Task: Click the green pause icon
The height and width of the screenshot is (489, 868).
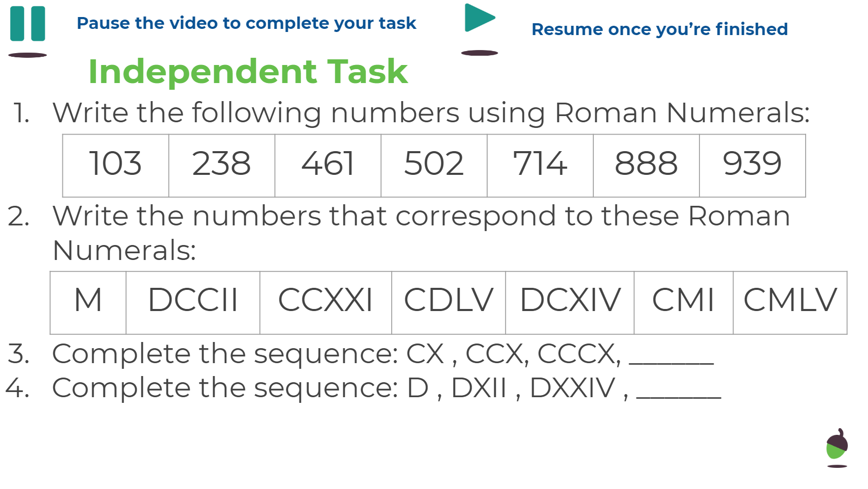Action: pos(28,24)
